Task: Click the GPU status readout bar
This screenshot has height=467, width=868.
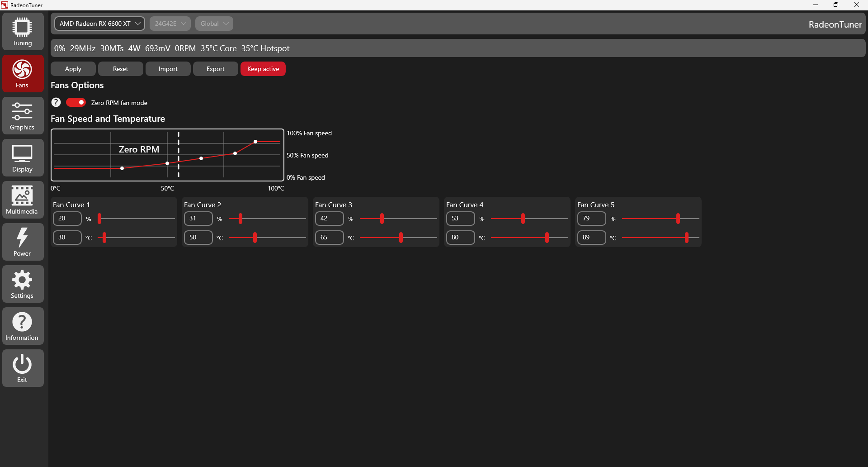Action: [458, 48]
